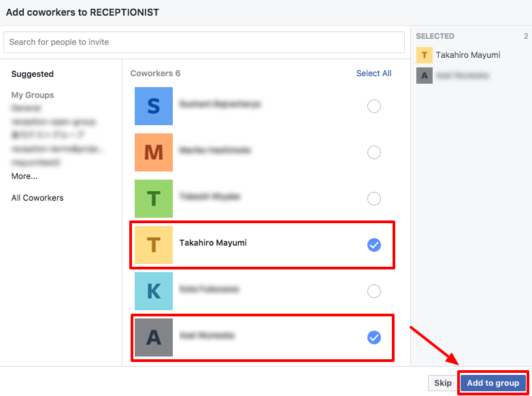Click the blue S coworker avatar

(x=154, y=106)
